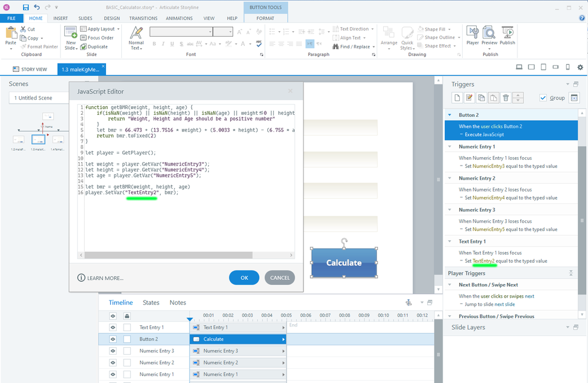Delete the selected trigger with trash icon

506,98
